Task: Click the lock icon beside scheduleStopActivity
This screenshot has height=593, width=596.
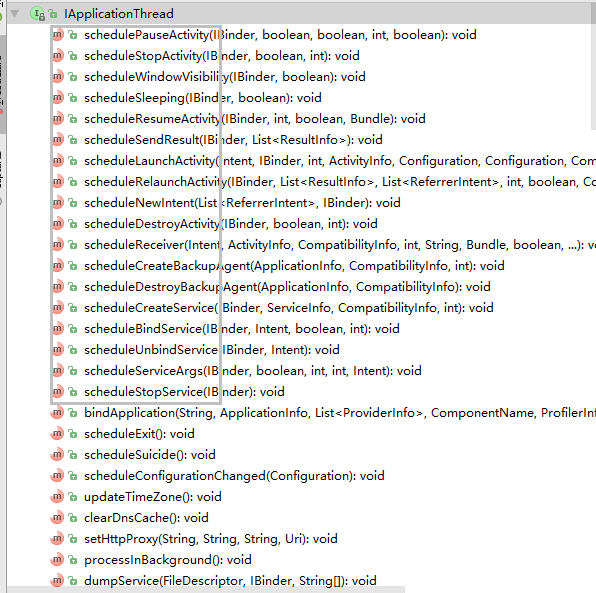Action: [72, 56]
